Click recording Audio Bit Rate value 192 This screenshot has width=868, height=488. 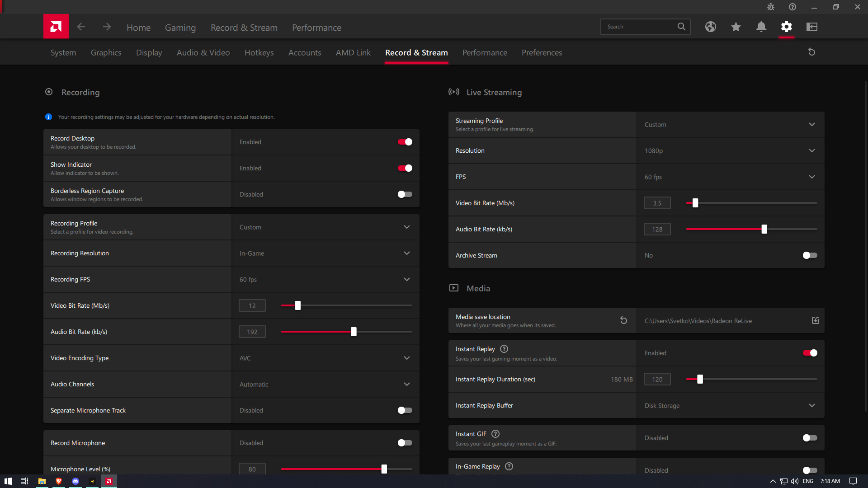point(252,332)
